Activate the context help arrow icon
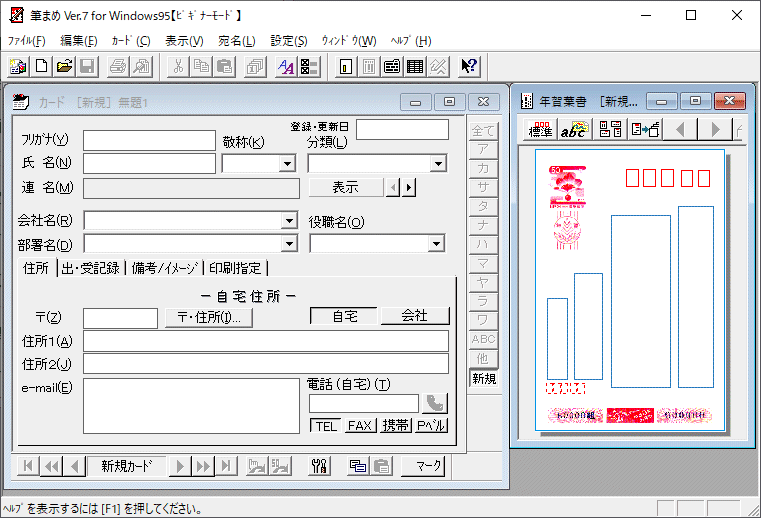 tap(469, 67)
